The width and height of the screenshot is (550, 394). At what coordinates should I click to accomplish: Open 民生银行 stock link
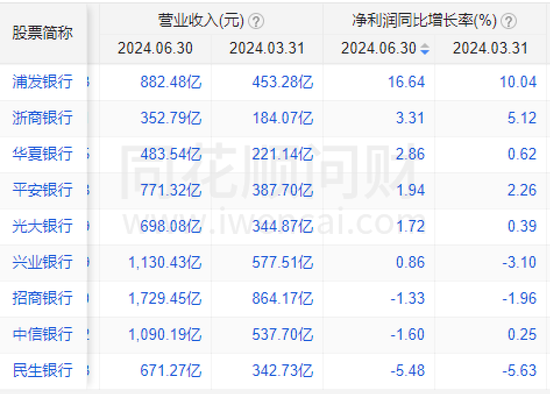tap(42, 370)
